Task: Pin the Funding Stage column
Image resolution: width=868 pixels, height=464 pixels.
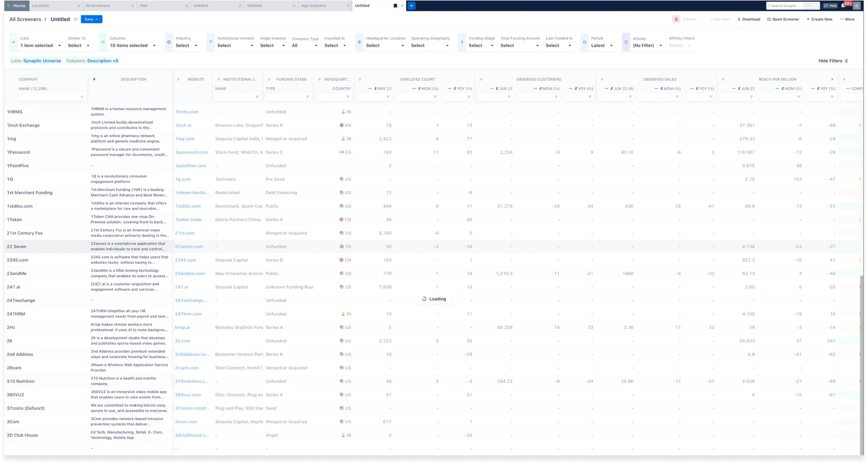Action: pos(269,79)
